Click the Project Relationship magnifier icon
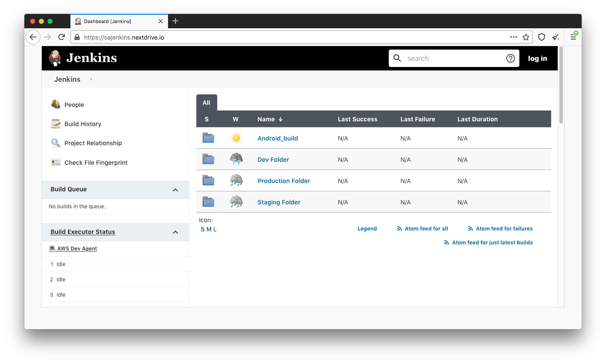Viewport: 606px width, 364px height. [56, 143]
